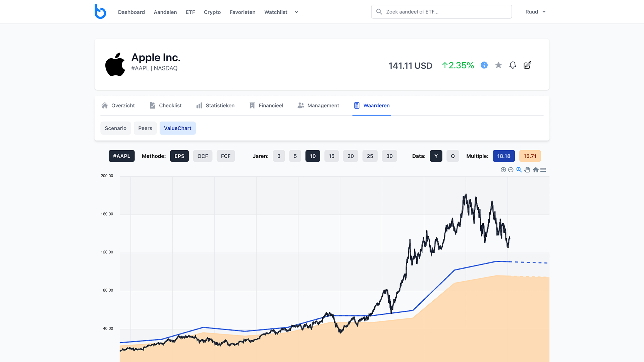Open the Peers sub-tab
644x362 pixels.
(145, 128)
